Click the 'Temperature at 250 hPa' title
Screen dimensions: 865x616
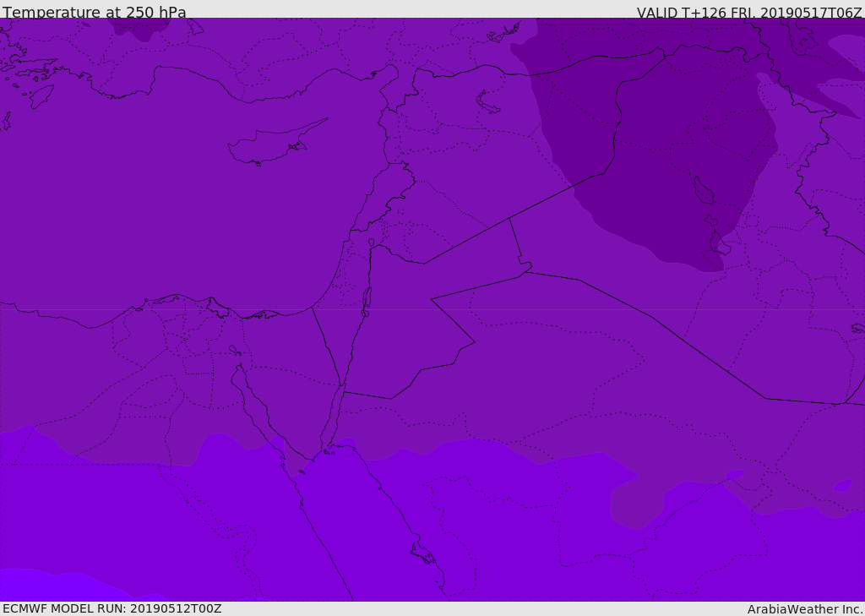[95, 12]
